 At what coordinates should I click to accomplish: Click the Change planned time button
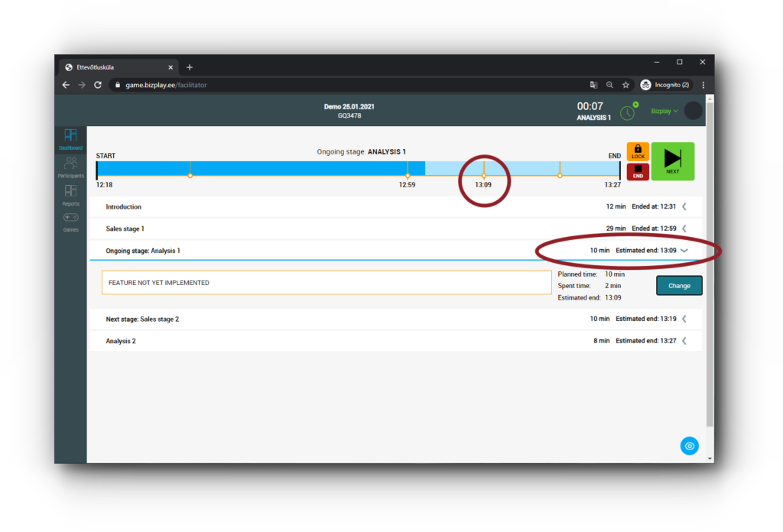point(679,286)
